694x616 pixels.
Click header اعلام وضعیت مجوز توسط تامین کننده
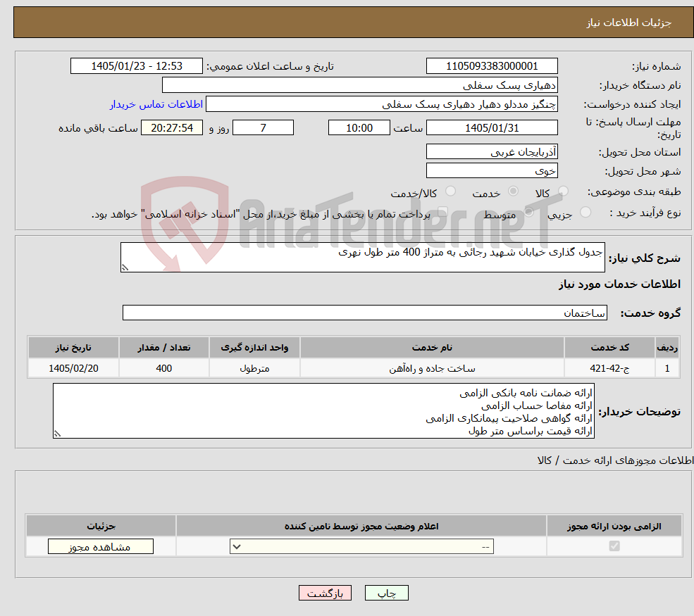pyautogui.click(x=361, y=526)
